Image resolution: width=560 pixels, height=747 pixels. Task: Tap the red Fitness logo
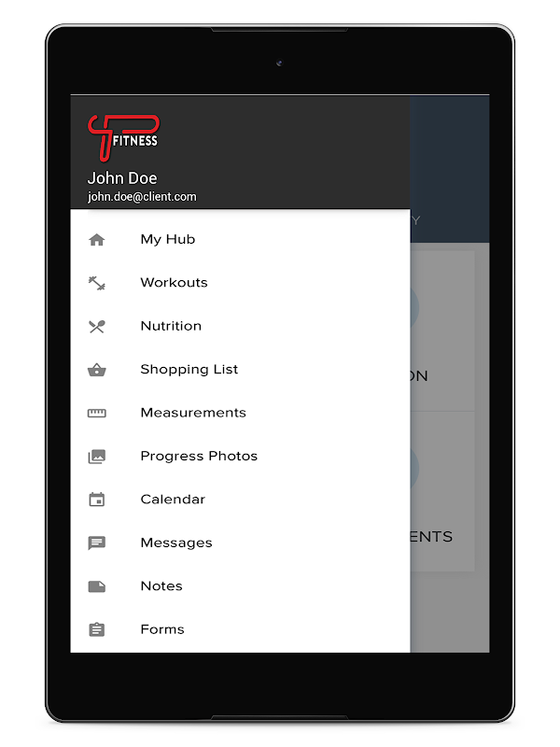coord(123,137)
